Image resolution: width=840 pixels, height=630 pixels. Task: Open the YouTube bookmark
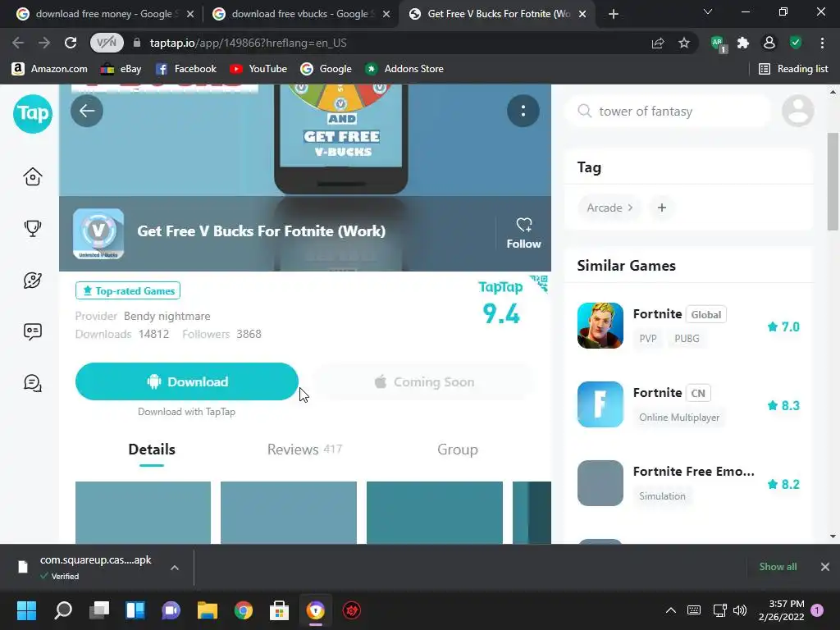click(x=258, y=69)
